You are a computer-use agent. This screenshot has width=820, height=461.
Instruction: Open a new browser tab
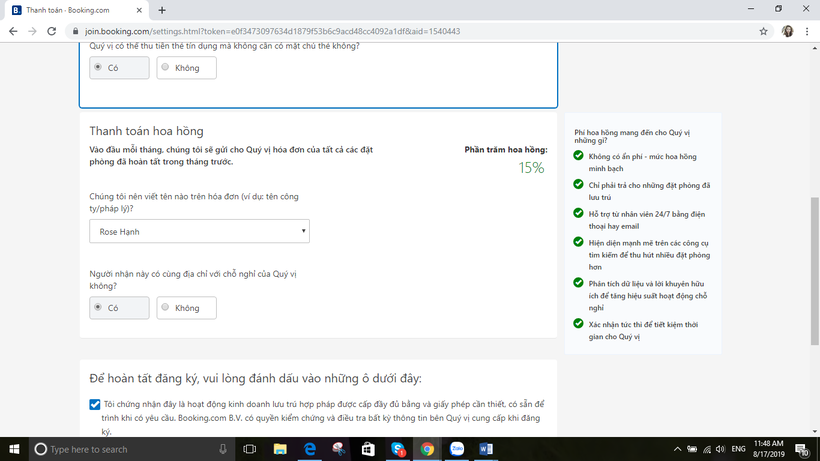click(x=162, y=10)
